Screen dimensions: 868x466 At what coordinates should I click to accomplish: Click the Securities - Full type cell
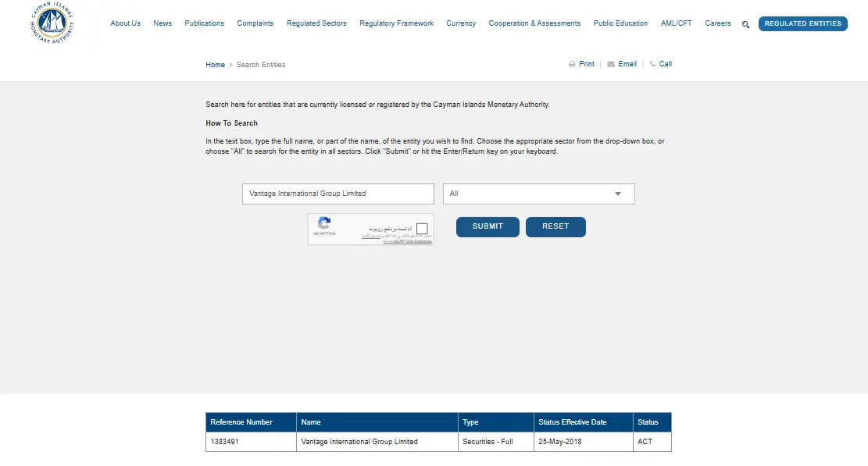496,442
